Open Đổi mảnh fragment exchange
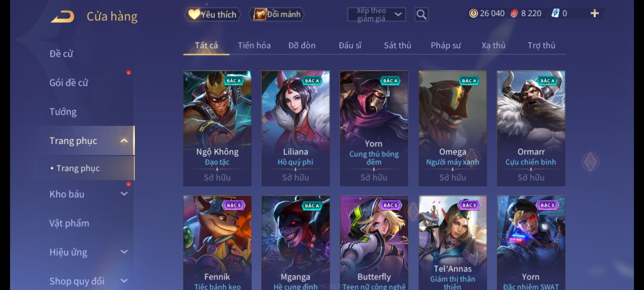The width and height of the screenshot is (644, 290). tap(277, 15)
